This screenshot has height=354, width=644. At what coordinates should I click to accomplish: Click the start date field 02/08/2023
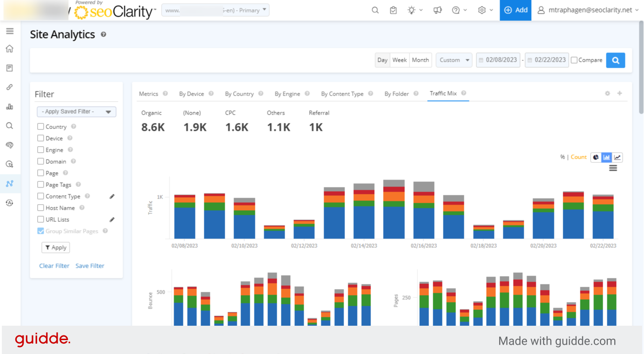498,60
